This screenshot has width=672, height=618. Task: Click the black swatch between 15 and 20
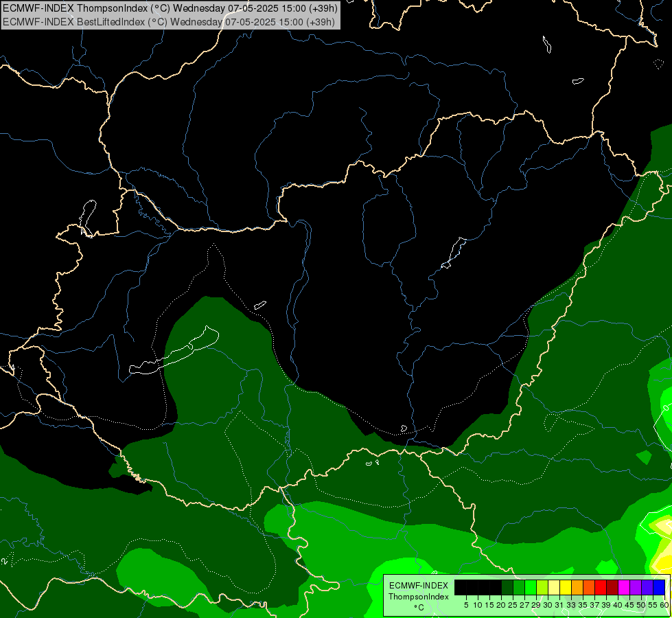pyautogui.click(x=496, y=587)
